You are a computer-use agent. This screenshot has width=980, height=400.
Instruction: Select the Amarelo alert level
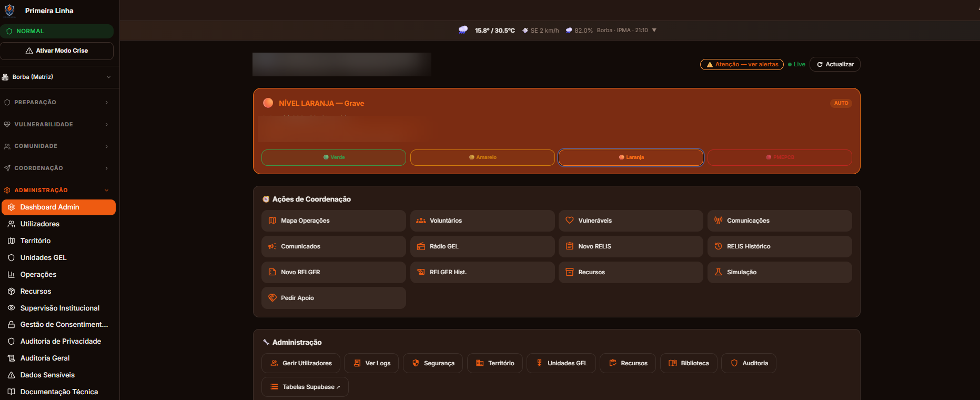(x=482, y=157)
